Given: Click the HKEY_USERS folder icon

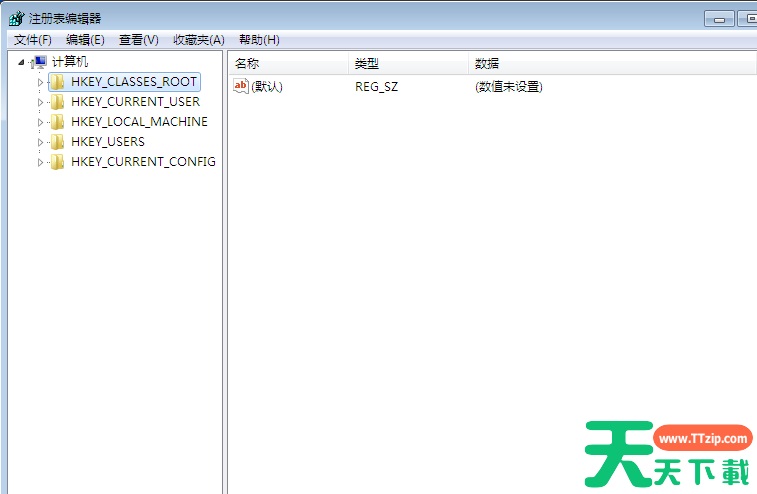Looking at the screenshot, I should pos(57,141).
